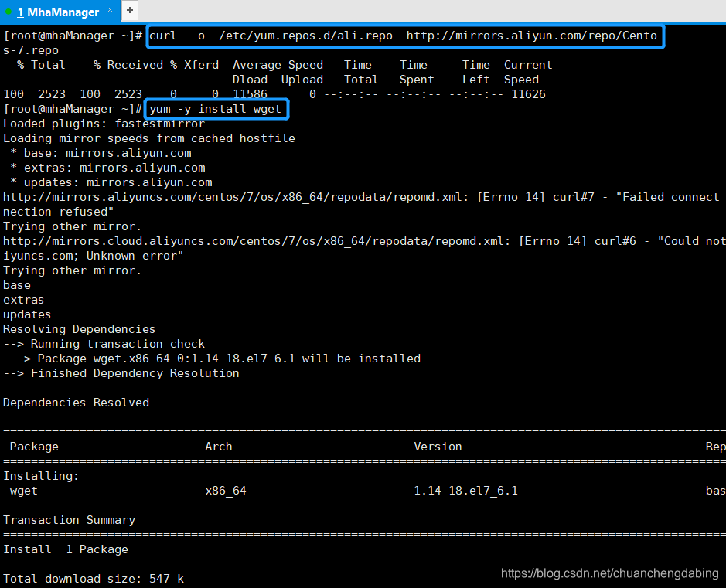Click the 'yum -y install wget' command text
Image resolution: width=726 pixels, height=588 pixels.
click(215, 109)
